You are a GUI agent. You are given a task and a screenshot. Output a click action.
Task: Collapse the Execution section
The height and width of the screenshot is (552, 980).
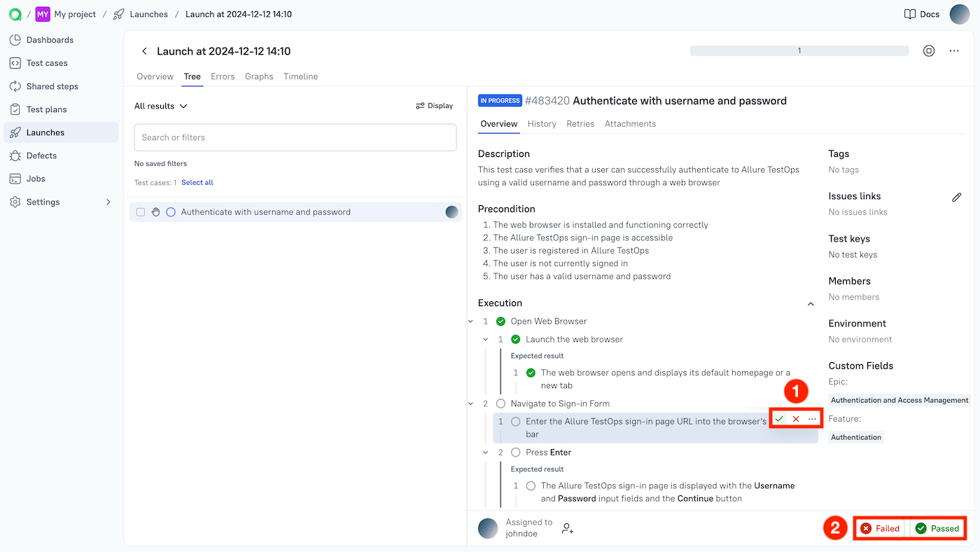[811, 304]
